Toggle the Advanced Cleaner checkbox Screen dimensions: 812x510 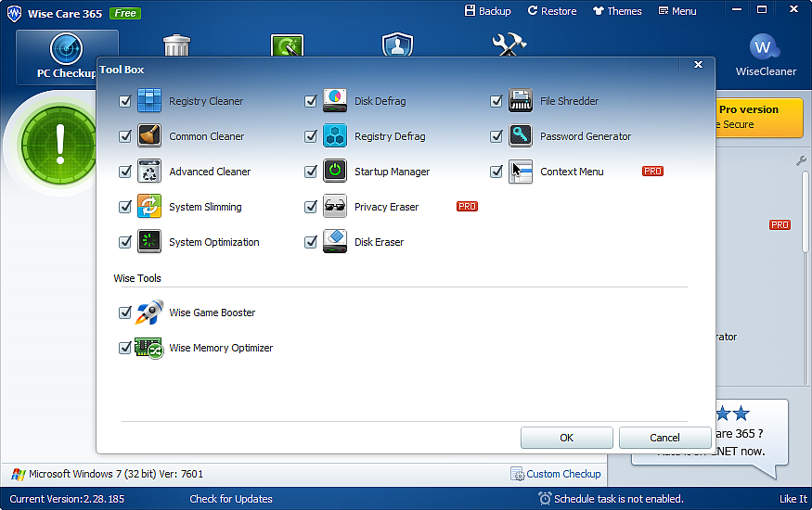click(125, 172)
